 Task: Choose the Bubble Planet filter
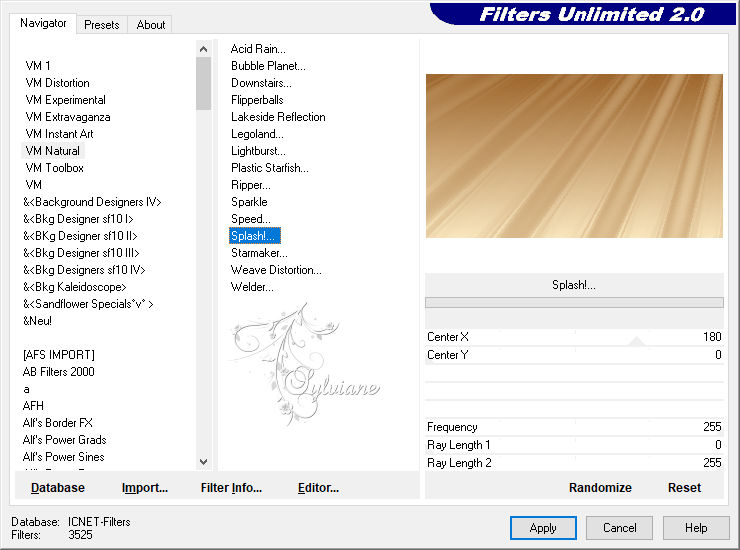tap(268, 66)
